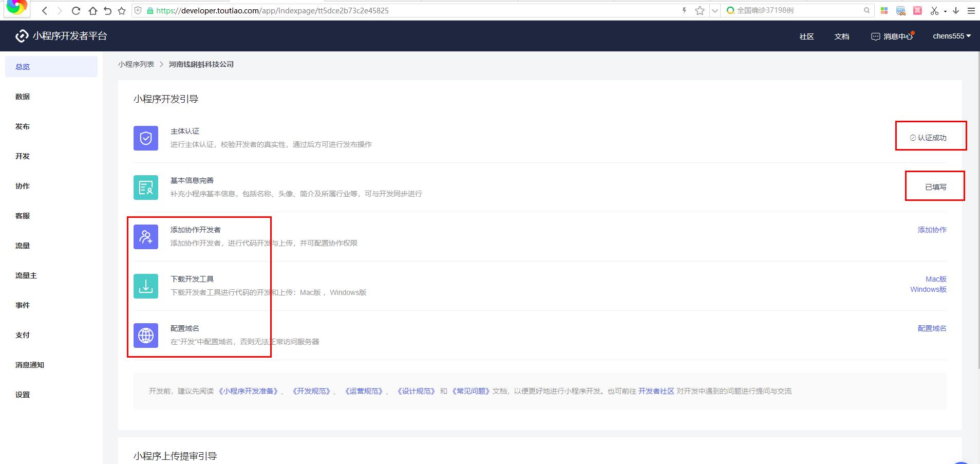Open the scissors tool dropdown arrow
Image resolution: width=980 pixels, height=464 pixels.
pos(945,11)
